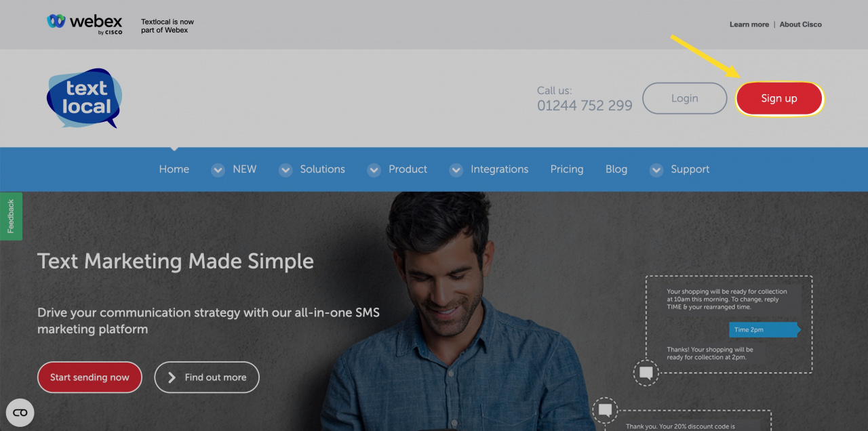Screen dimensions: 868x431
Task: Click the lower speech bubble icon near the discount message
Action: pos(606,410)
